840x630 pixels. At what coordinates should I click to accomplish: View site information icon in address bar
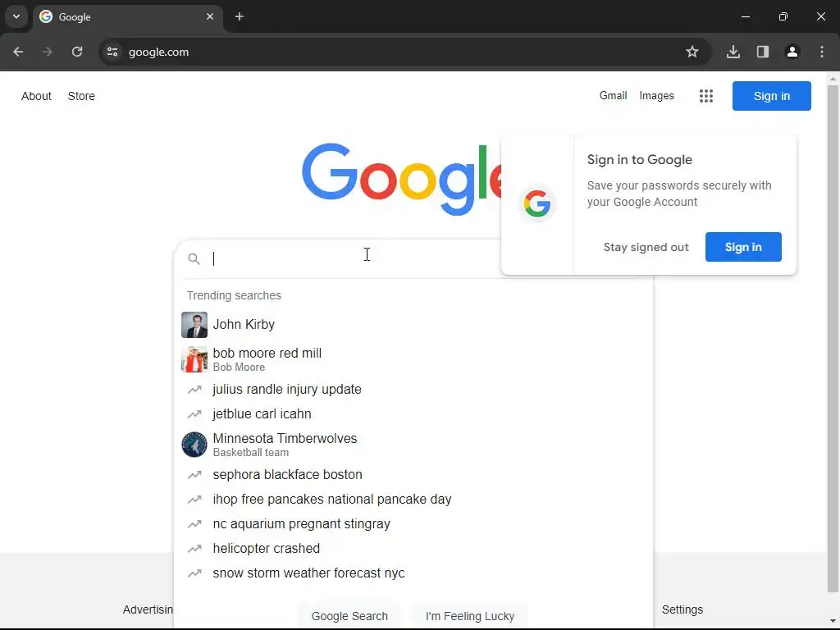pos(112,52)
